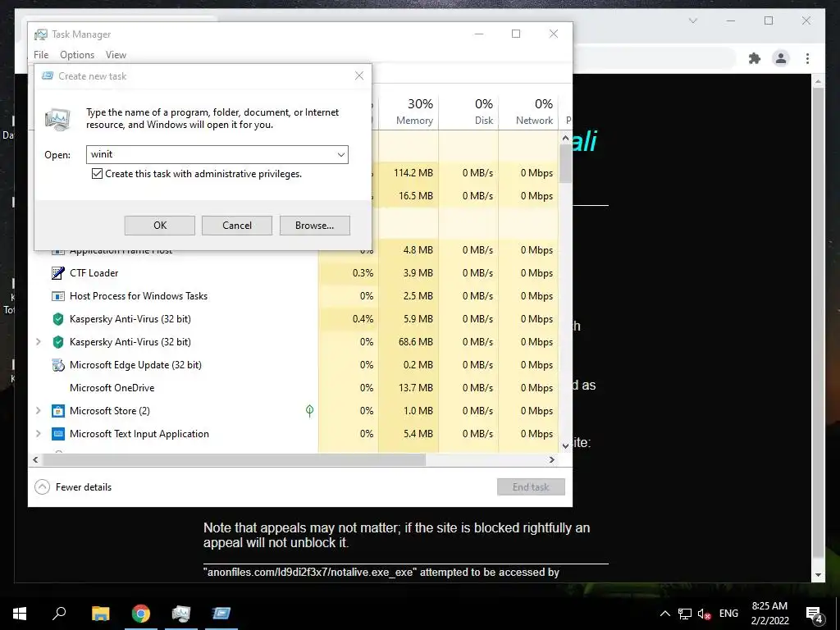This screenshot has height=630, width=840.
Task: Click the Browse... button
Action: point(314,226)
